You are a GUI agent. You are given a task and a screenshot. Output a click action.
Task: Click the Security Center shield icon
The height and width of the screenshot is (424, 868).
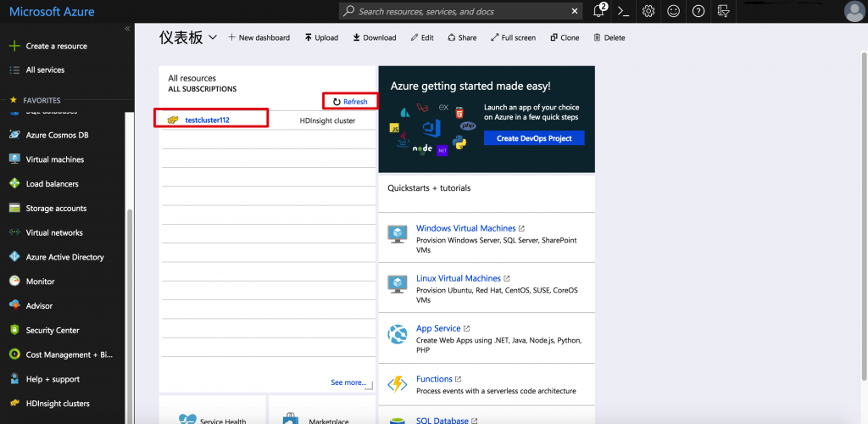[15, 330]
